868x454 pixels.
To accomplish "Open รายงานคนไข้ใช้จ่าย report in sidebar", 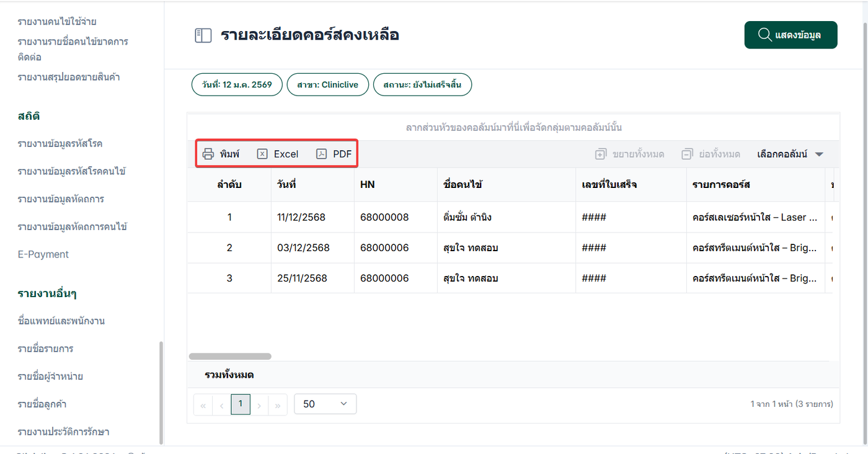I will [57, 22].
